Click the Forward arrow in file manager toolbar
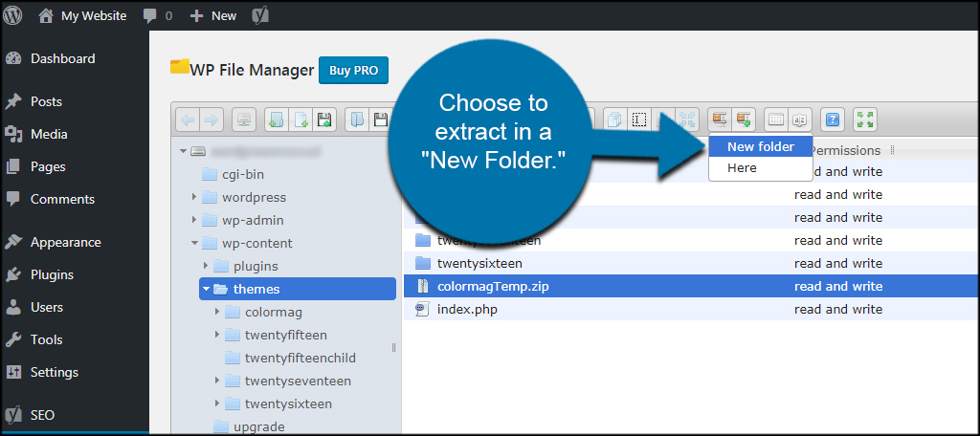The width and height of the screenshot is (980, 436). (x=212, y=120)
